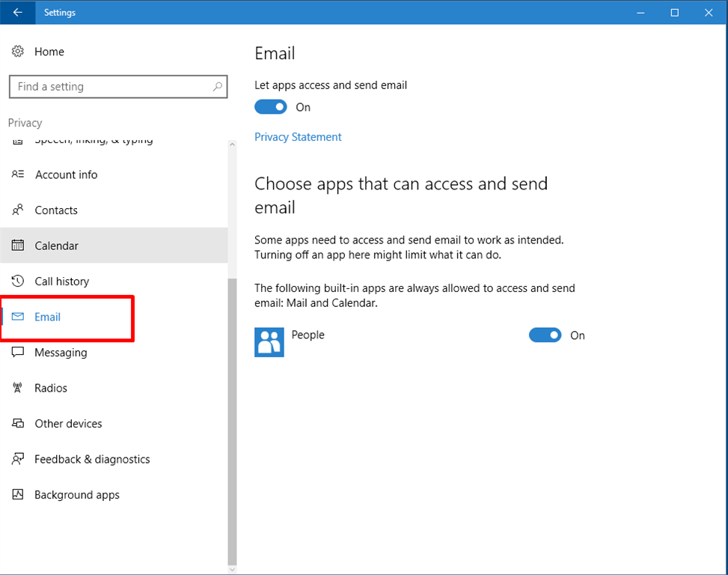
Task: Open the Other devices privacy page
Action: 68,424
